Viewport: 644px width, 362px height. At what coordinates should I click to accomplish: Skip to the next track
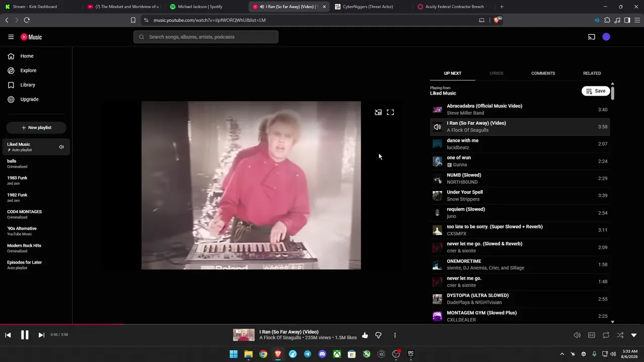41,335
